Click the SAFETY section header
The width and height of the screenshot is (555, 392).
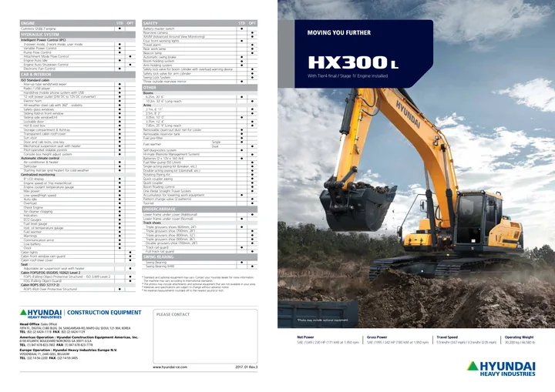[200, 23]
